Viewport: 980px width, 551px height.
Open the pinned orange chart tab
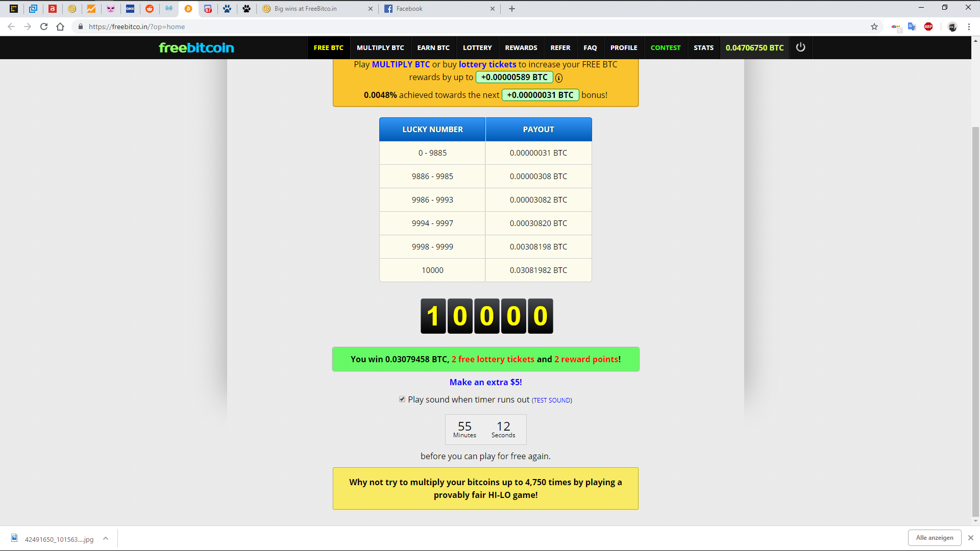[x=91, y=9]
